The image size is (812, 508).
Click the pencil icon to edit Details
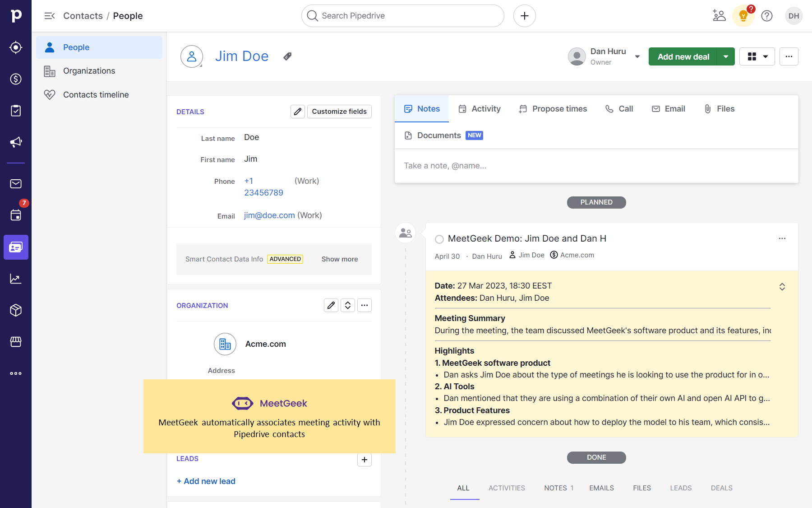298,112
